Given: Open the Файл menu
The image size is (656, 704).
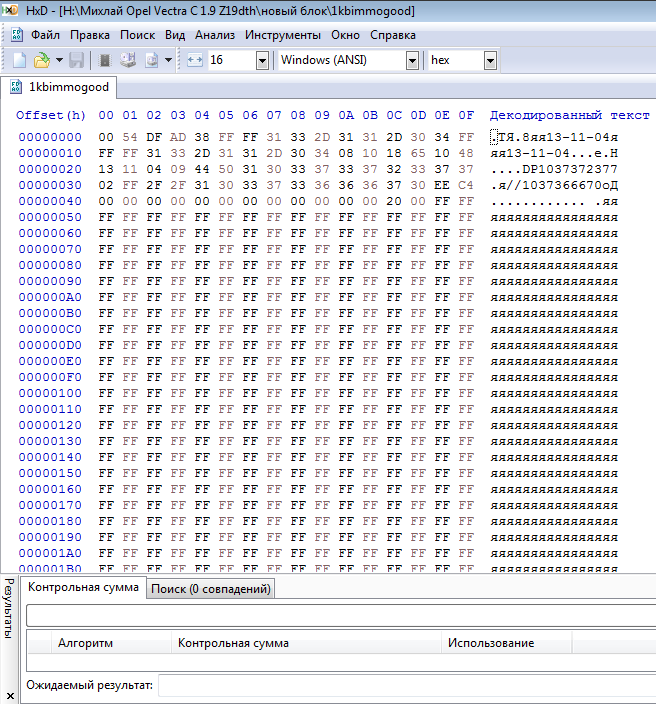Looking at the screenshot, I should (28, 34).
